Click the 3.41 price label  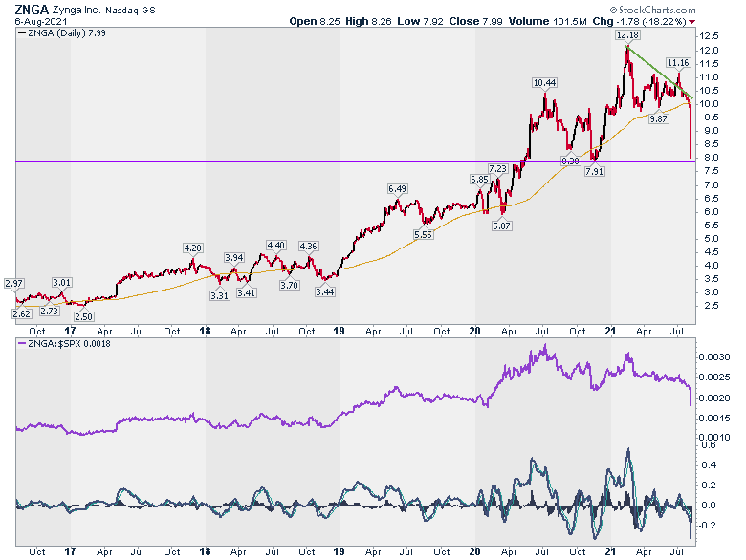coord(247,292)
